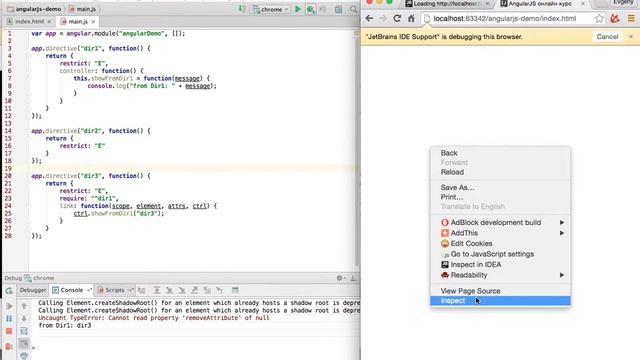
Task: Choose Inspect in IDEA from the context menu
Action: [x=500, y=264]
